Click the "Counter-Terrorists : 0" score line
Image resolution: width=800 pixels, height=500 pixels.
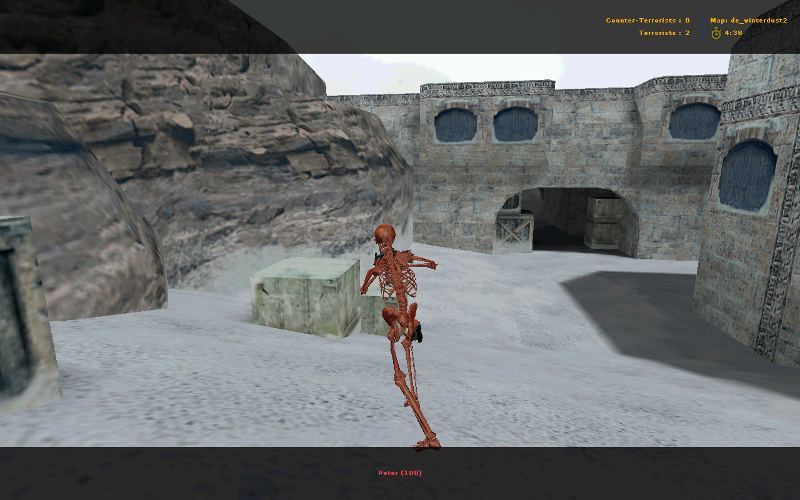tap(647, 20)
